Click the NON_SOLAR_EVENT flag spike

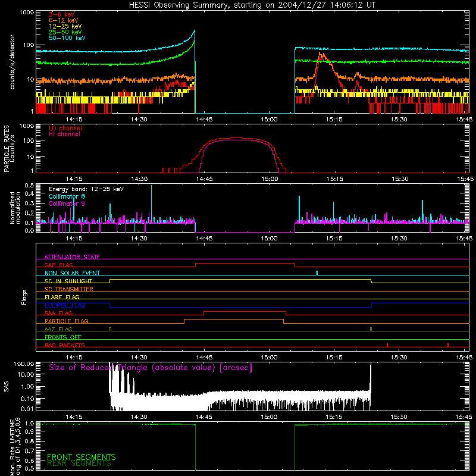point(317,273)
